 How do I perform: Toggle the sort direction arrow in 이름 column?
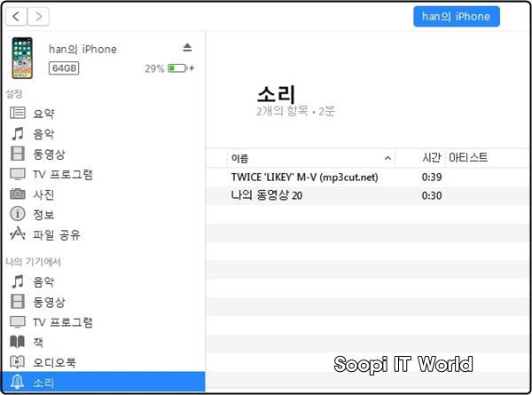387,158
